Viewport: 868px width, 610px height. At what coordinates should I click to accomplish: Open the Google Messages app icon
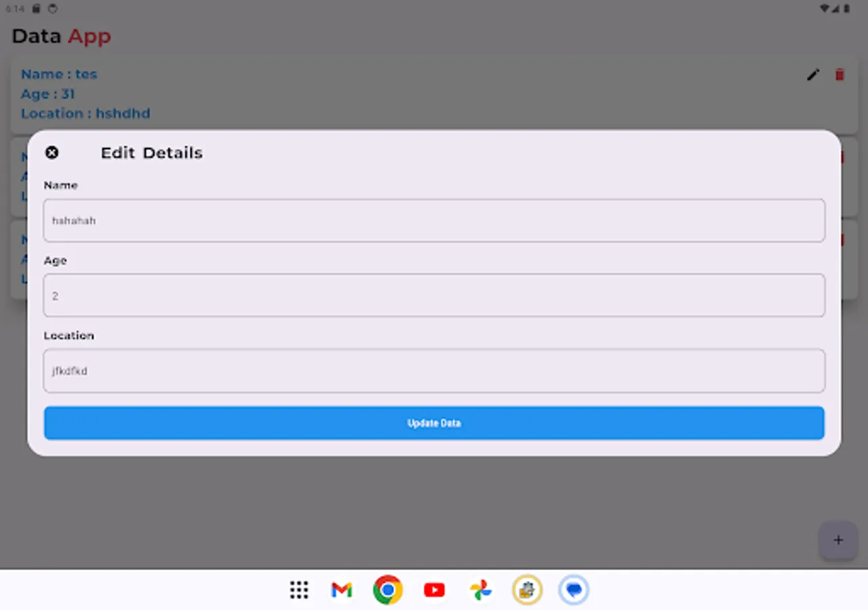pyautogui.click(x=573, y=590)
